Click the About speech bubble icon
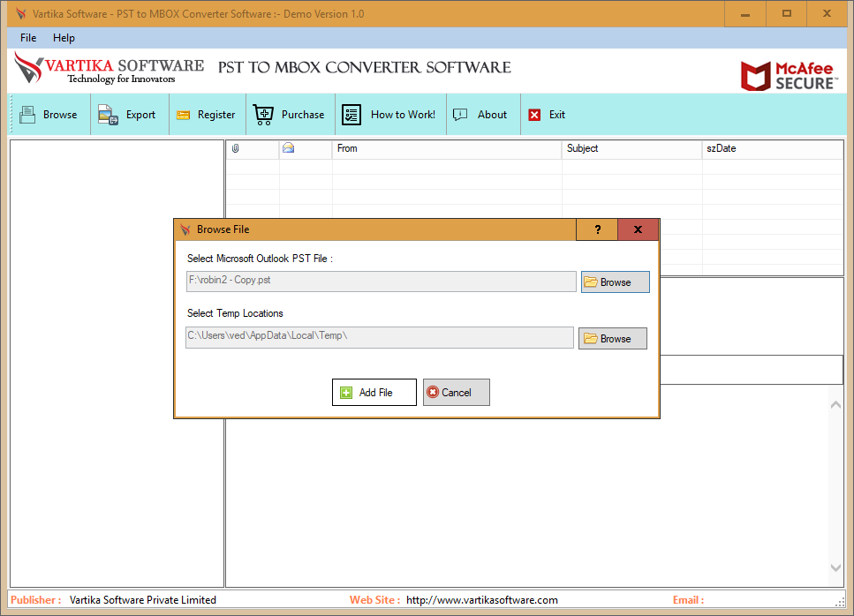 tap(460, 114)
